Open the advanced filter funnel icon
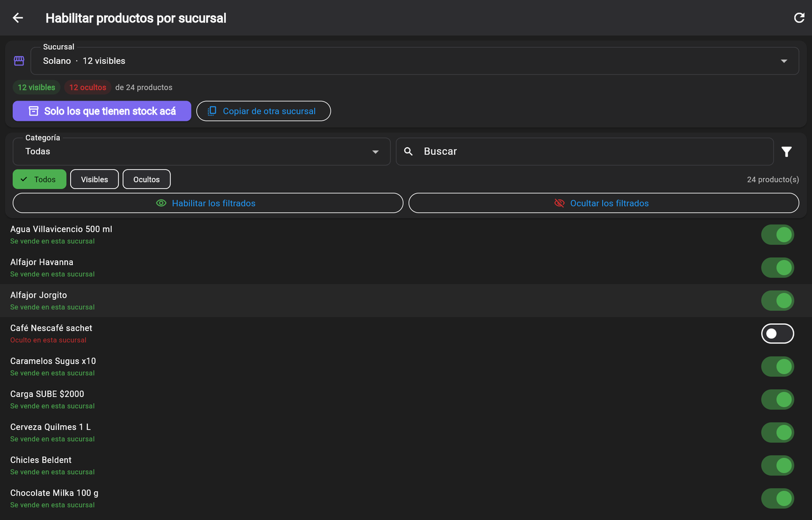The width and height of the screenshot is (812, 520). point(787,151)
